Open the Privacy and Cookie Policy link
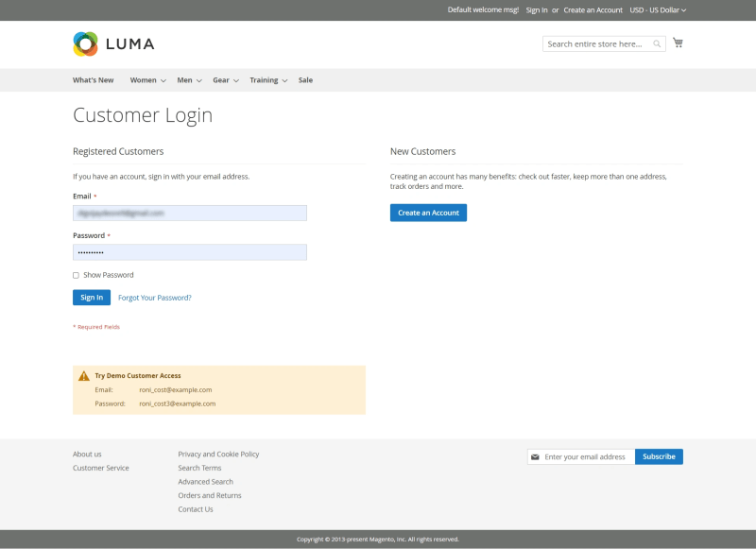Image resolution: width=756 pixels, height=549 pixels. 218,454
